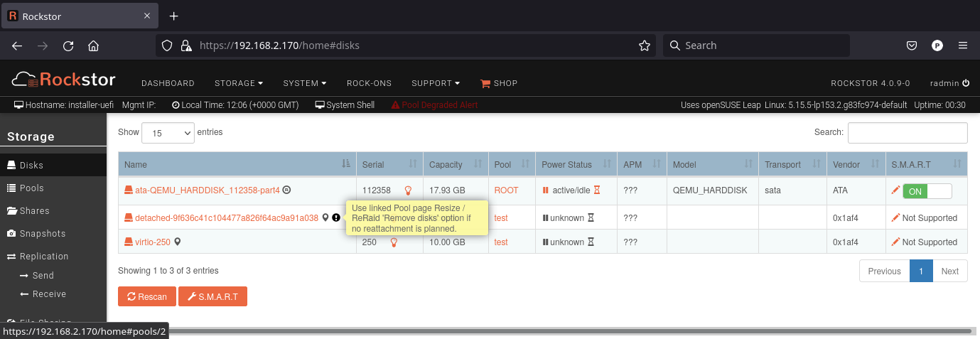Select Pools in the Storage sidebar
The height and width of the screenshot is (339, 980).
[31, 188]
